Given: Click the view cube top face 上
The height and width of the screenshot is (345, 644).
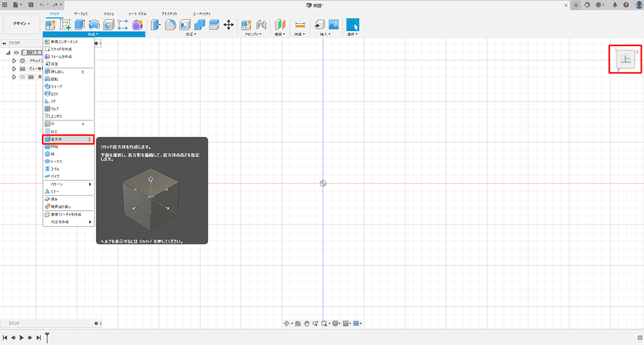Looking at the screenshot, I should (x=626, y=60).
